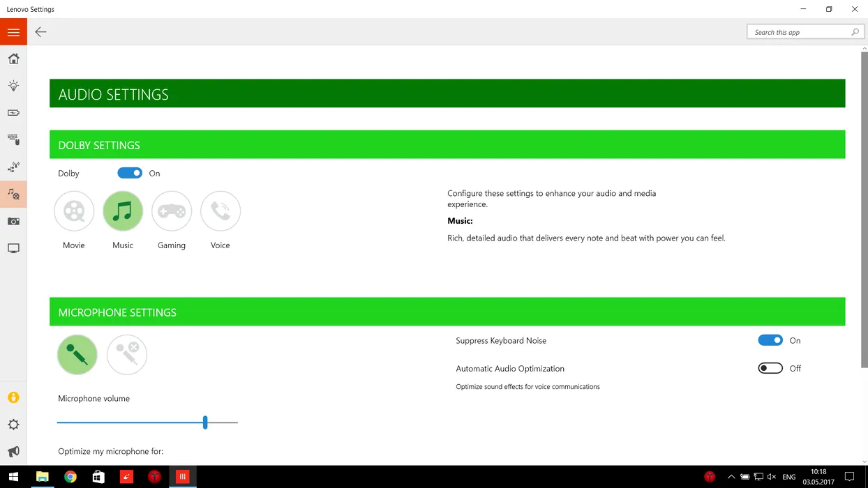
Task: Open the battery power settings in the sidebar
Action: pyautogui.click(x=13, y=113)
